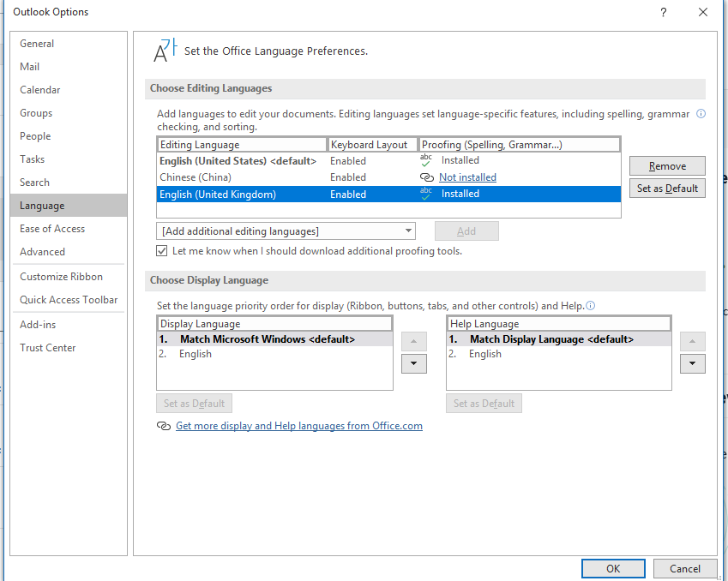Viewport: 728px width, 581px height.
Task: Click the Add language button
Action: coord(466,231)
